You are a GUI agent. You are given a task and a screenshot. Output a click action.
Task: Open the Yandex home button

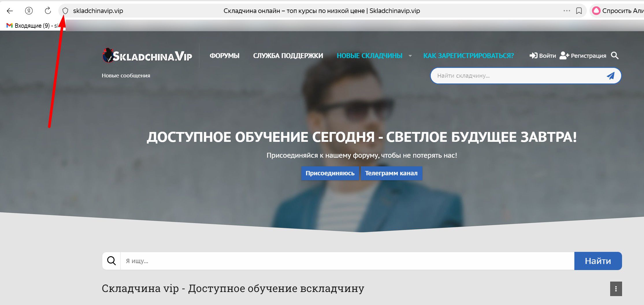click(29, 11)
